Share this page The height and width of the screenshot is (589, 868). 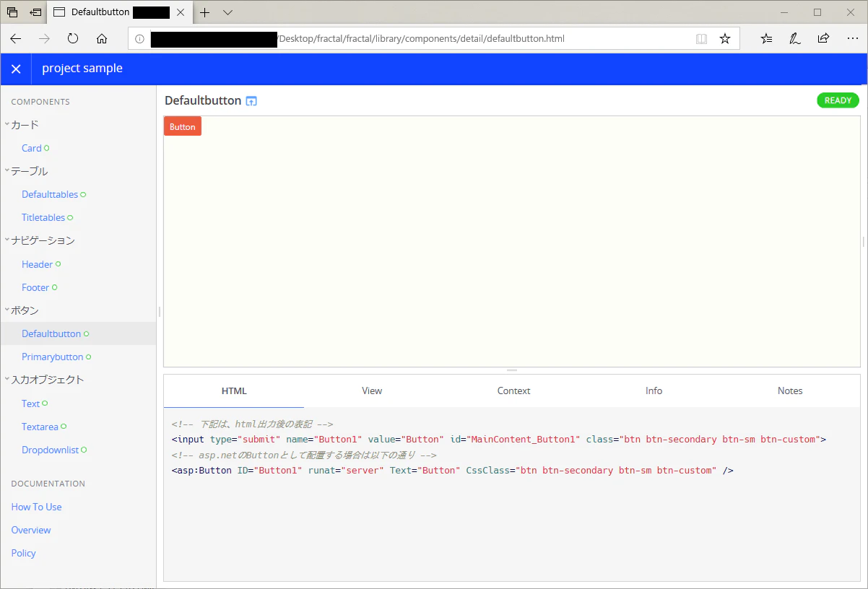(823, 39)
